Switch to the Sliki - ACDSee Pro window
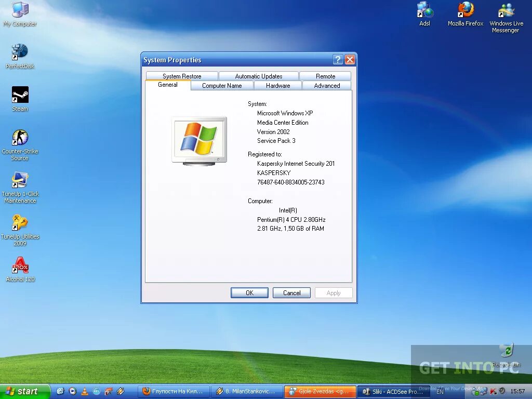532x399 pixels. (x=393, y=391)
